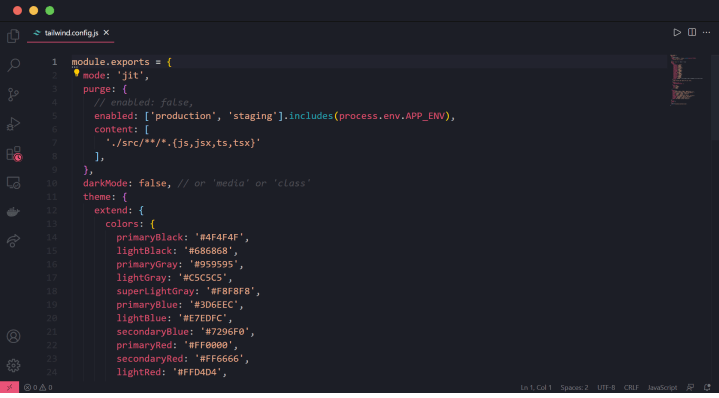Click the 'purge' key on line 3
The image size is (719, 398).
(x=97, y=89)
